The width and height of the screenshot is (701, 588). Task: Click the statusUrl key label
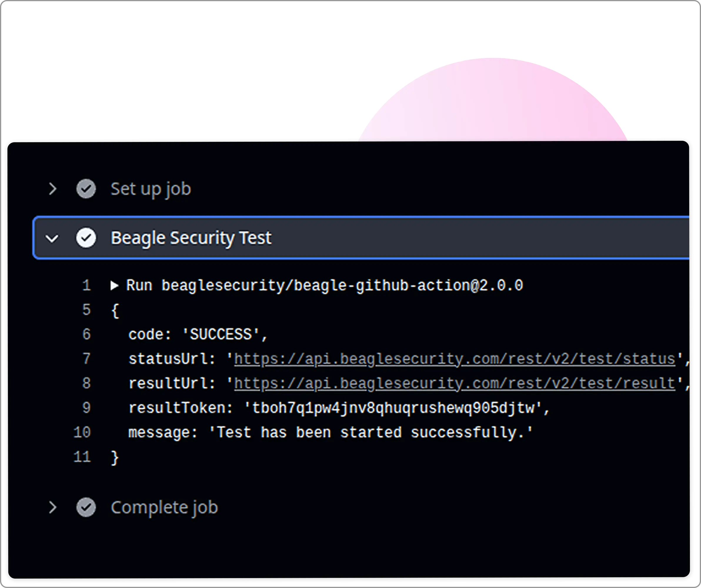[172, 359]
